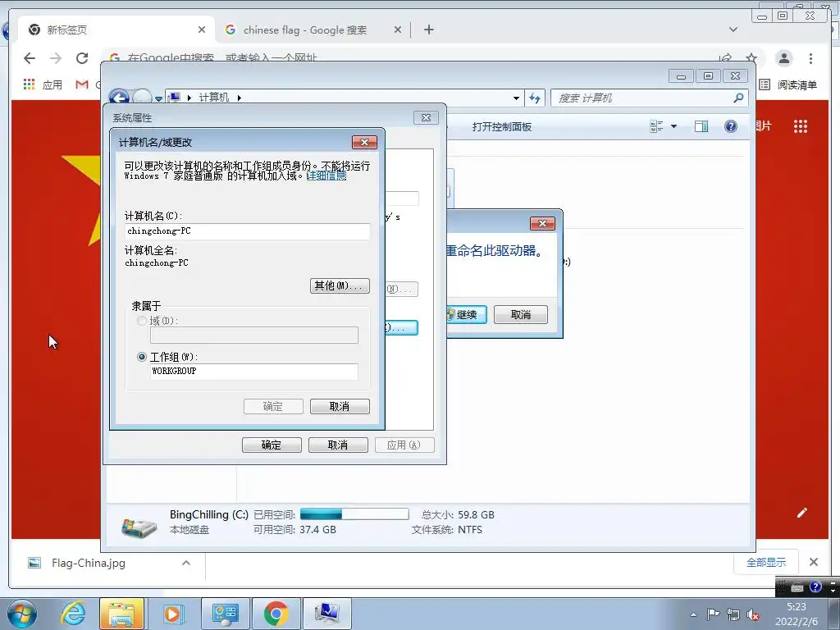Image resolution: width=840 pixels, height=630 pixels.
Task: Open Explorer recent locations dropdown arrow
Action: [x=158, y=98]
